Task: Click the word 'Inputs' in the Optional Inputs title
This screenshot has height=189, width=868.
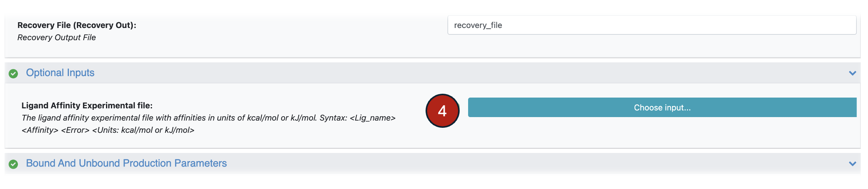Action: pos(80,73)
